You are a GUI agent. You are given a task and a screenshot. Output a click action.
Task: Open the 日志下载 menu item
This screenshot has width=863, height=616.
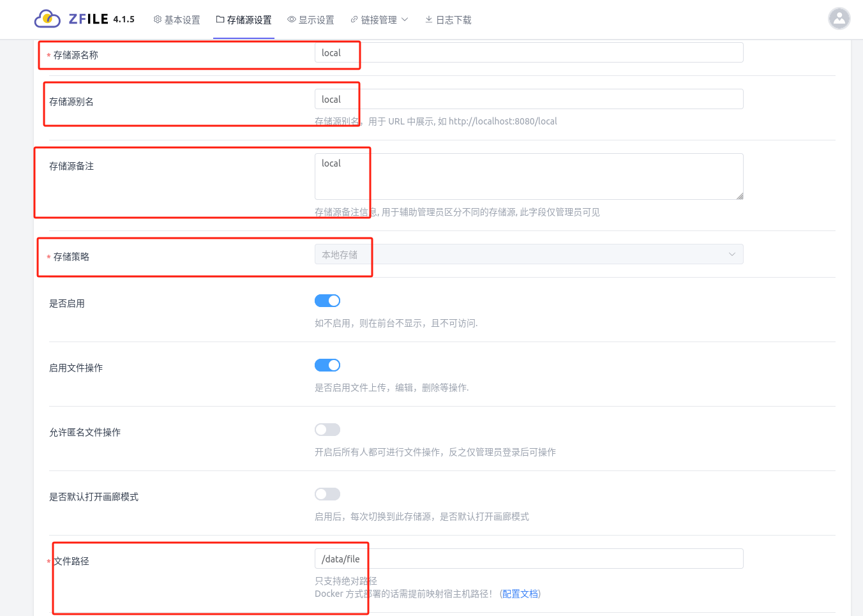[x=448, y=20]
